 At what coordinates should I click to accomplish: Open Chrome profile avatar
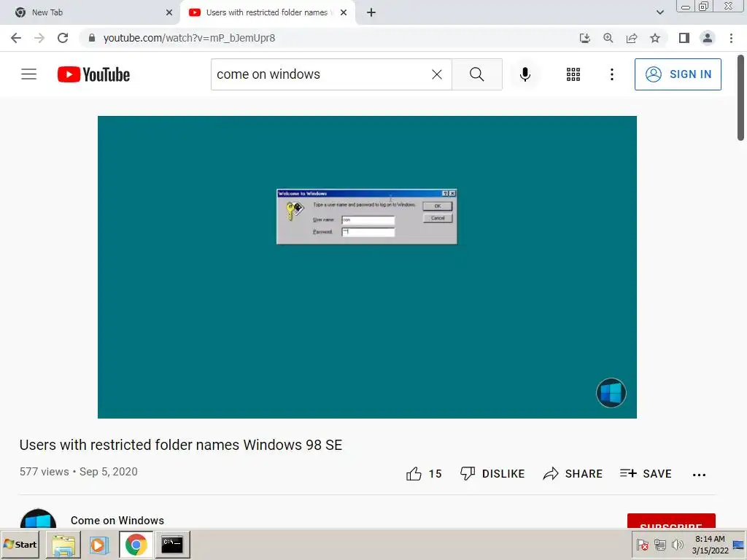pos(708,38)
